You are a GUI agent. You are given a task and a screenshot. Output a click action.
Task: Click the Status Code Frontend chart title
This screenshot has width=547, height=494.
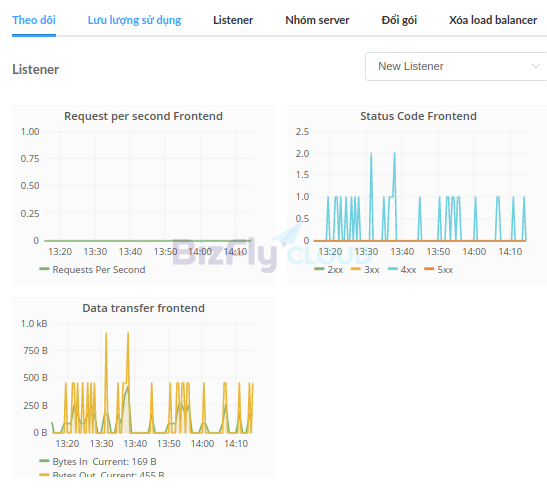pos(418,116)
